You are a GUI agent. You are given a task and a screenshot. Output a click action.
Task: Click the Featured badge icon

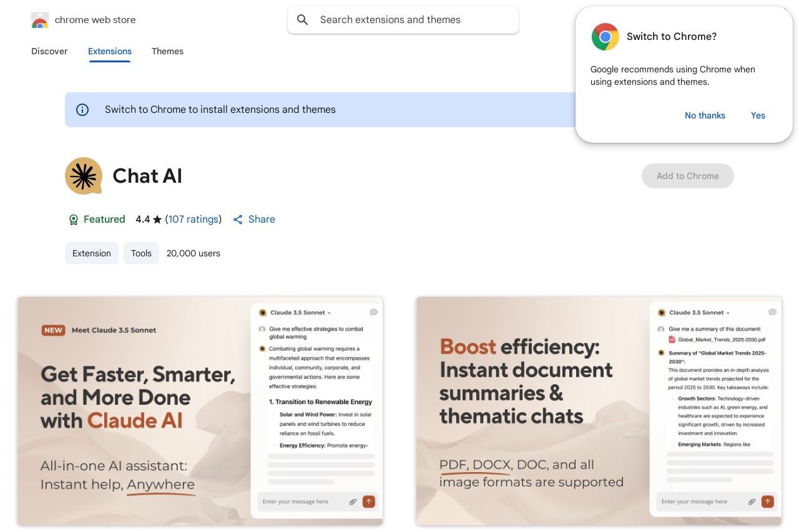(74, 220)
